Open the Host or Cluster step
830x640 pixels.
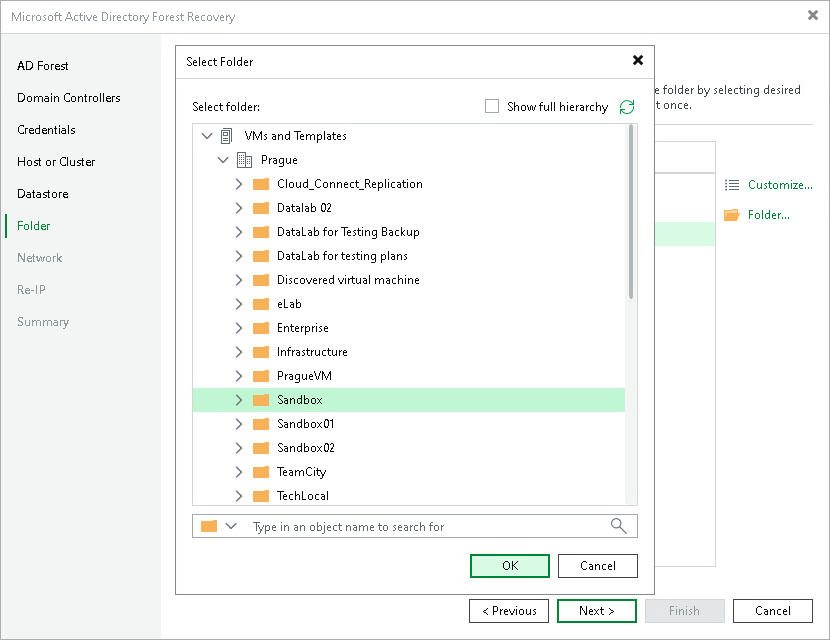click(56, 162)
